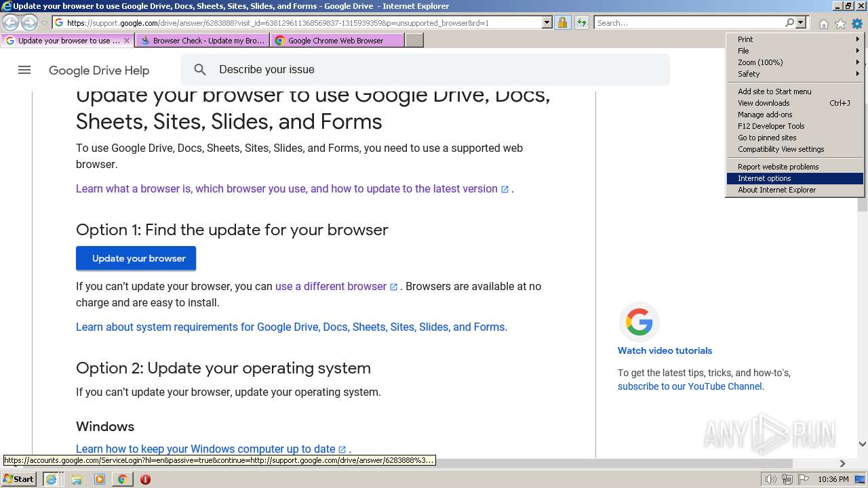Click the URL address field

point(298,23)
